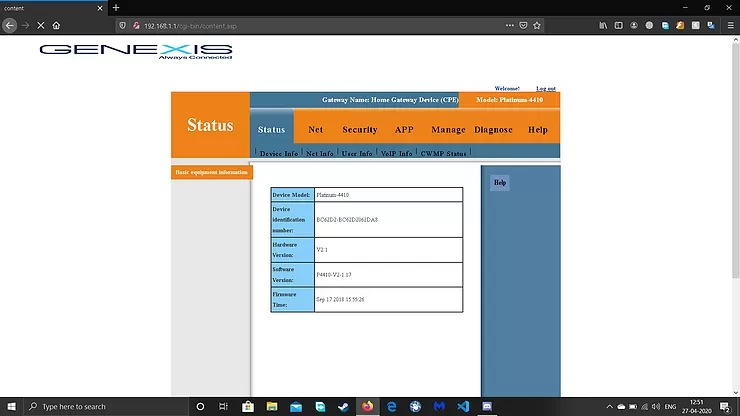
Task: Open Microsoft Edge from taskbar
Action: (x=391, y=407)
